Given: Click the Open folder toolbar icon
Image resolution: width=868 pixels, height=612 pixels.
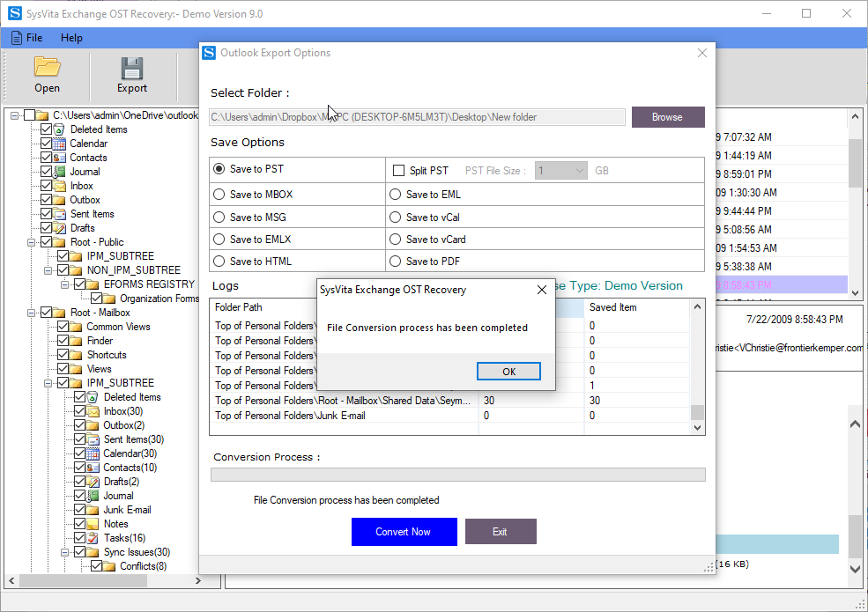Looking at the screenshot, I should pos(47,66).
